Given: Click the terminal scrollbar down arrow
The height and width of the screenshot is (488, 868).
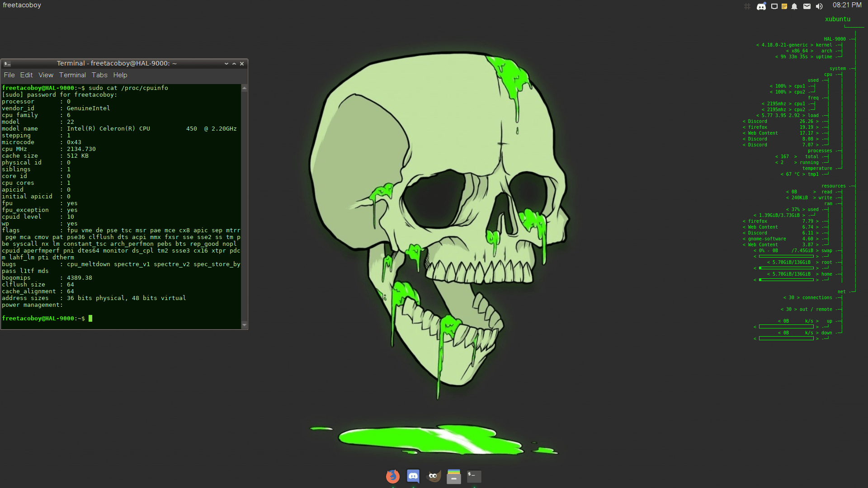Looking at the screenshot, I should pyautogui.click(x=245, y=325).
